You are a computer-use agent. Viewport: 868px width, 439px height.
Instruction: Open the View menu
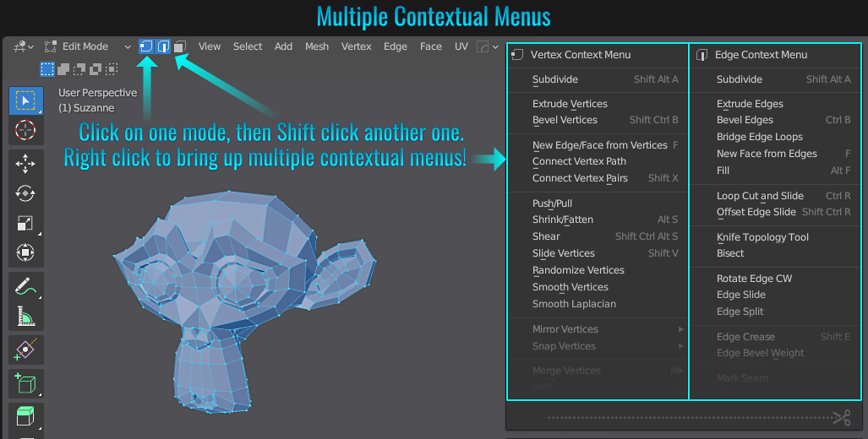[210, 46]
